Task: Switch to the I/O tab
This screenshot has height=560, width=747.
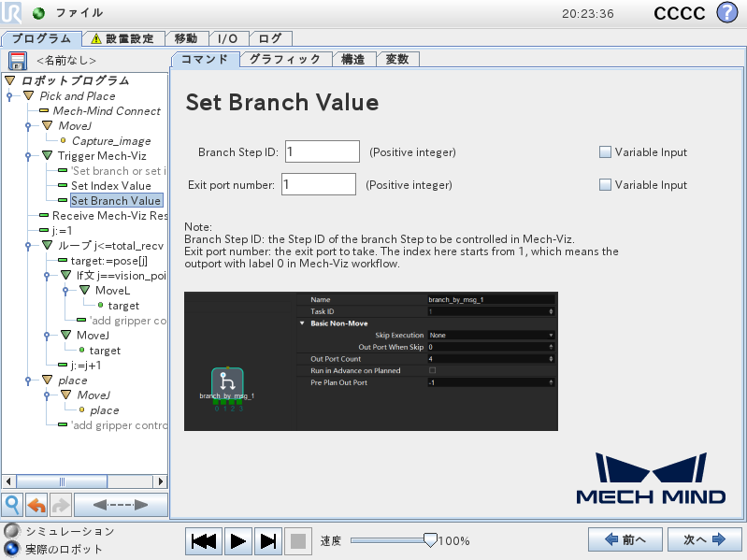Action: pyautogui.click(x=228, y=38)
